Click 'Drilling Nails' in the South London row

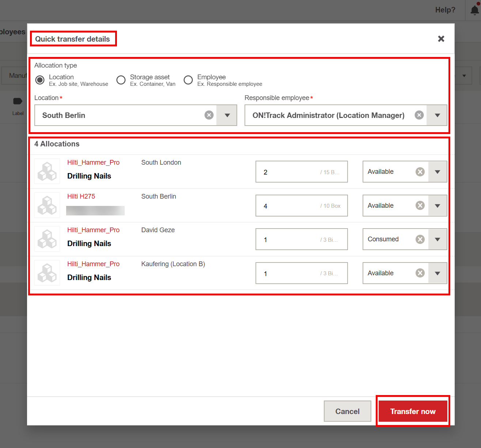[x=89, y=176]
